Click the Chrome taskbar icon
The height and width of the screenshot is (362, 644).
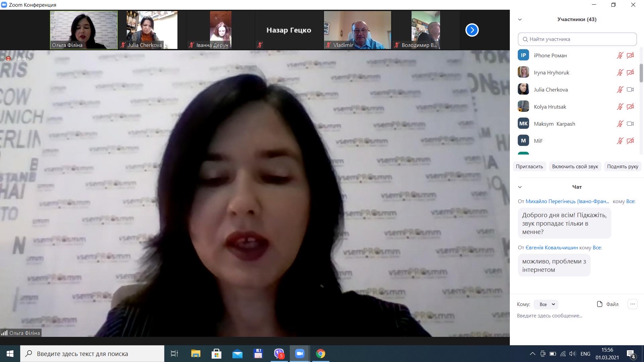click(320, 354)
